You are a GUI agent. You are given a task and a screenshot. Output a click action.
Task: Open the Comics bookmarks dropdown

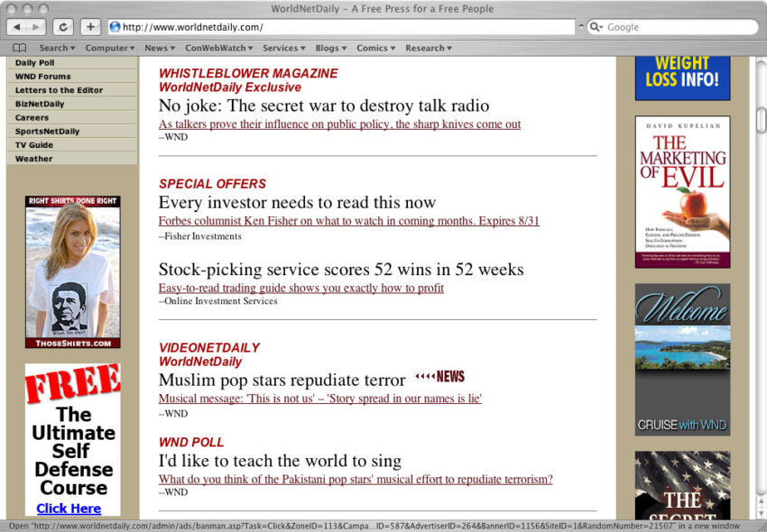point(375,48)
